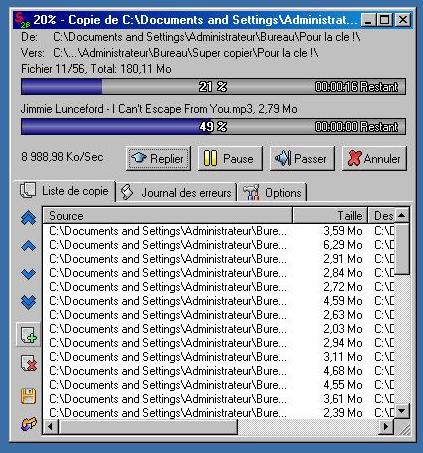Viewport: 423px width, 453px height.
Task: Cancel the copy with Annuler
Action: [x=374, y=158]
